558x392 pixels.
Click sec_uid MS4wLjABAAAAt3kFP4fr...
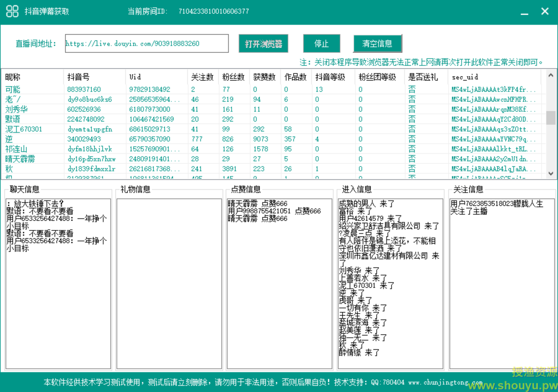494,89
